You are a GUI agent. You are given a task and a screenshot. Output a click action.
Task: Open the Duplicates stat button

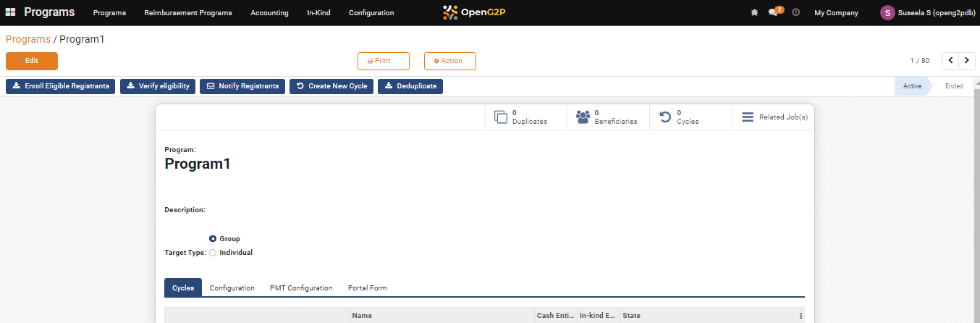pyautogui.click(x=521, y=117)
